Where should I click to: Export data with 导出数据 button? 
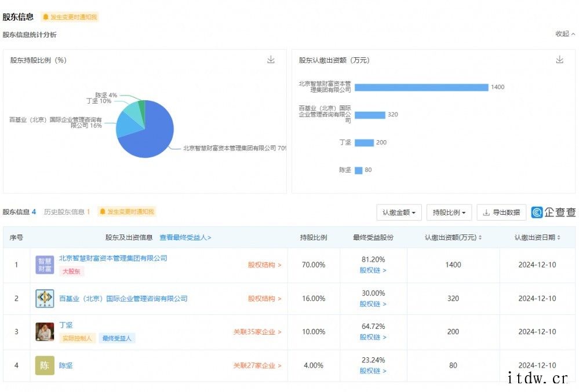[501, 213]
